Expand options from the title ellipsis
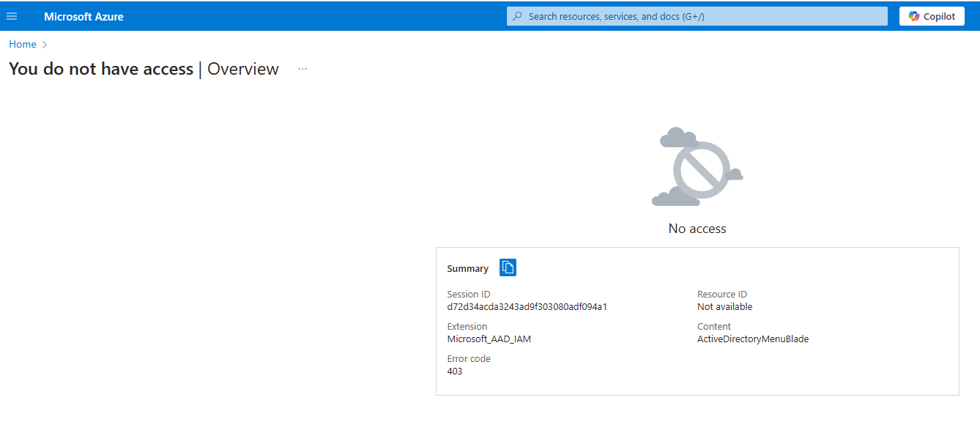This screenshot has width=980, height=425. (x=302, y=68)
